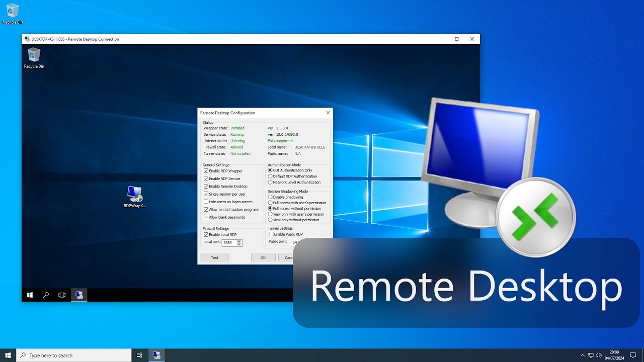Select Network Level Authentication
Viewport: 644px width, 362px height.
click(270, 183)
